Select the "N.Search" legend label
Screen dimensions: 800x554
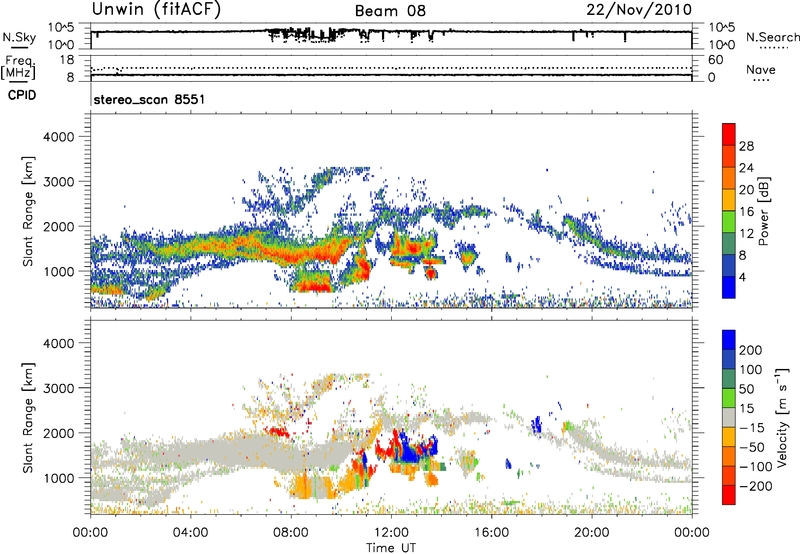[x=772, y=37]
